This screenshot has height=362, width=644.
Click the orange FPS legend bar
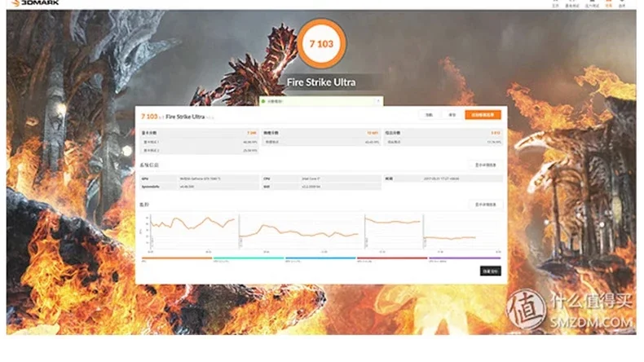(176, 258)
